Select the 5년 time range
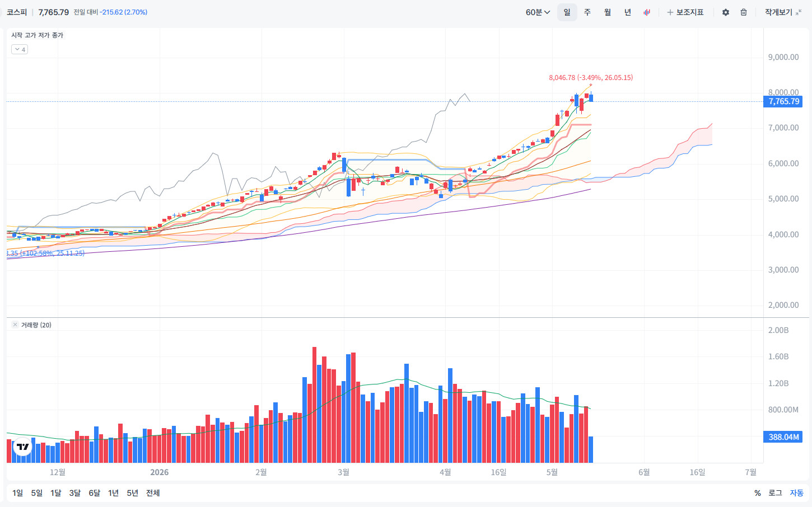 point(133,493)
